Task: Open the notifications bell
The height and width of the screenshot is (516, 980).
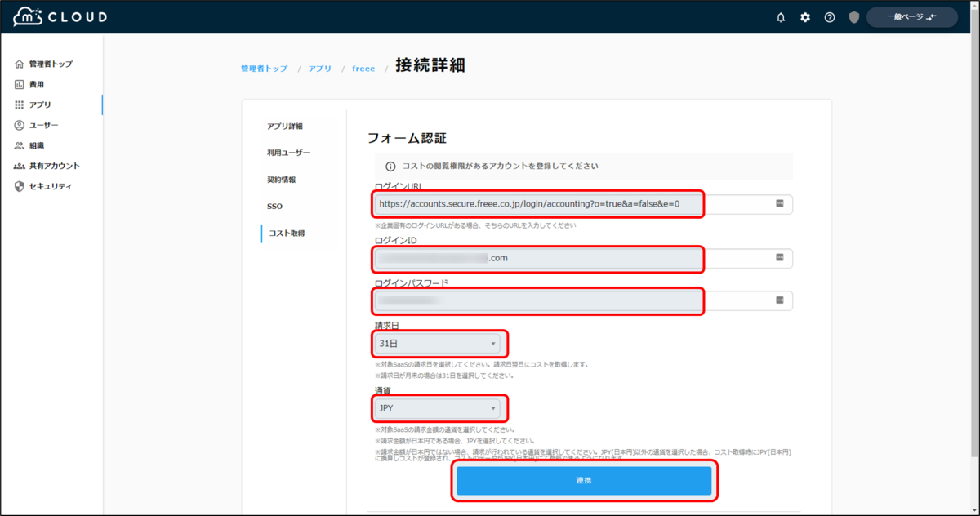Action: point(781,17)
